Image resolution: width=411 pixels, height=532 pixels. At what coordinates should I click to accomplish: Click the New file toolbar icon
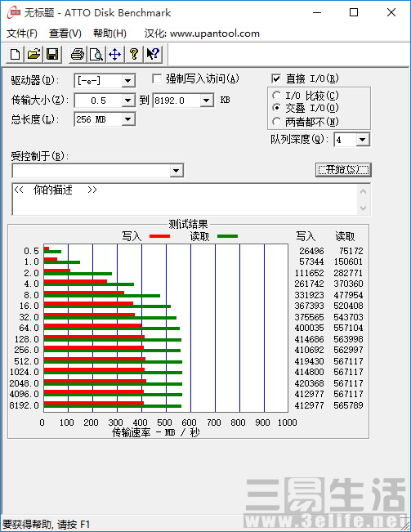point(15,54)
